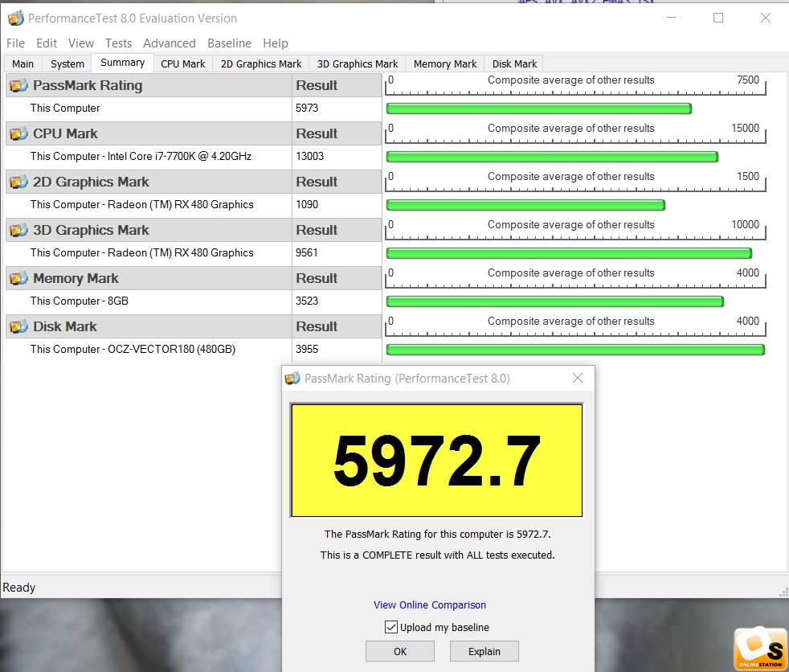Click the Ready status bar text
This screenshot has width=789, height=672.
tap(19, 588)
